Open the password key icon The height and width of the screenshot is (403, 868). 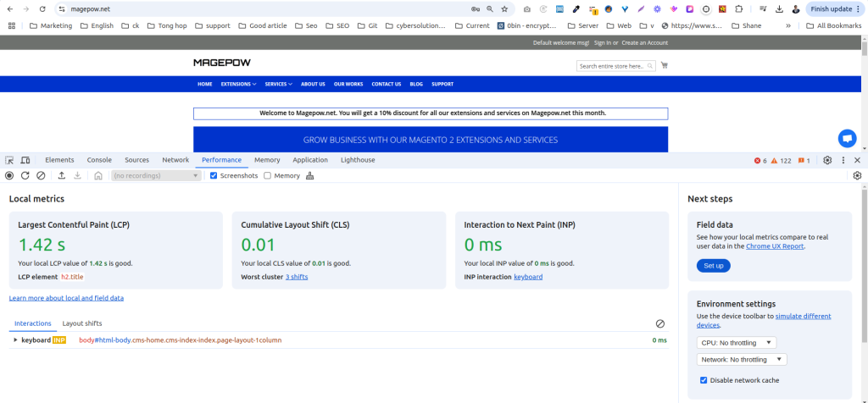coord(475,8)
